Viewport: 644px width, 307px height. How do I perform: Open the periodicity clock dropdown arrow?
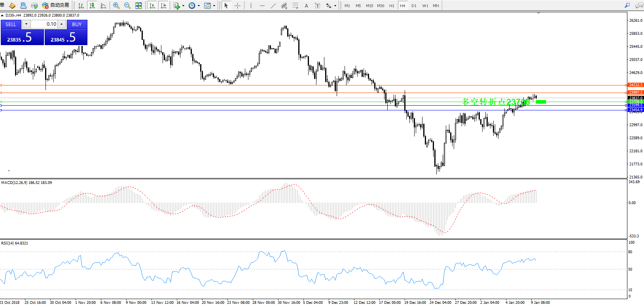click(199, 6)
